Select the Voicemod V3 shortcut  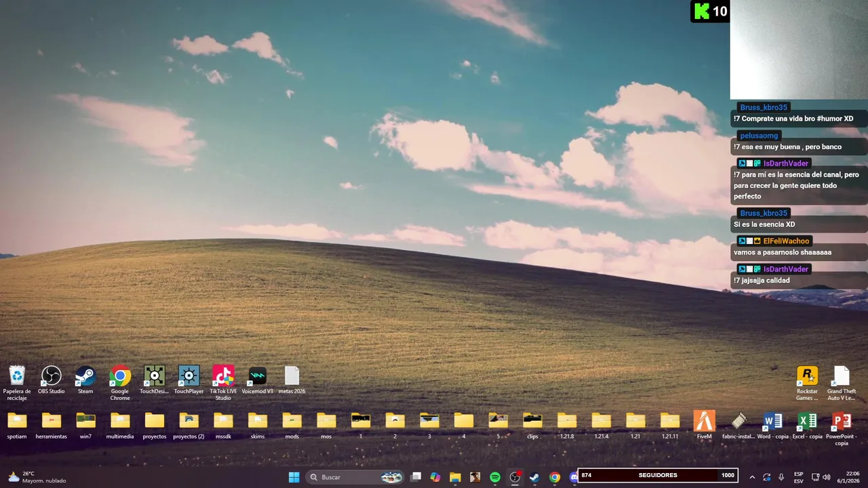tap(258, 380)
